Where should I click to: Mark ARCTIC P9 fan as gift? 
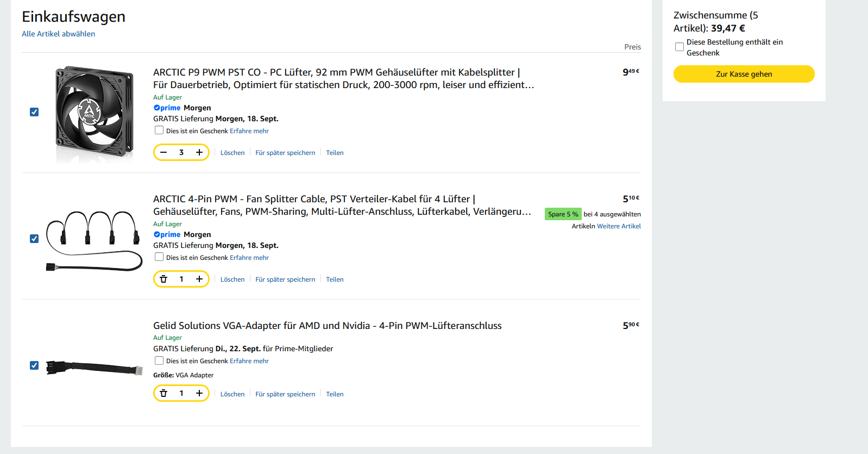point(159,130)
